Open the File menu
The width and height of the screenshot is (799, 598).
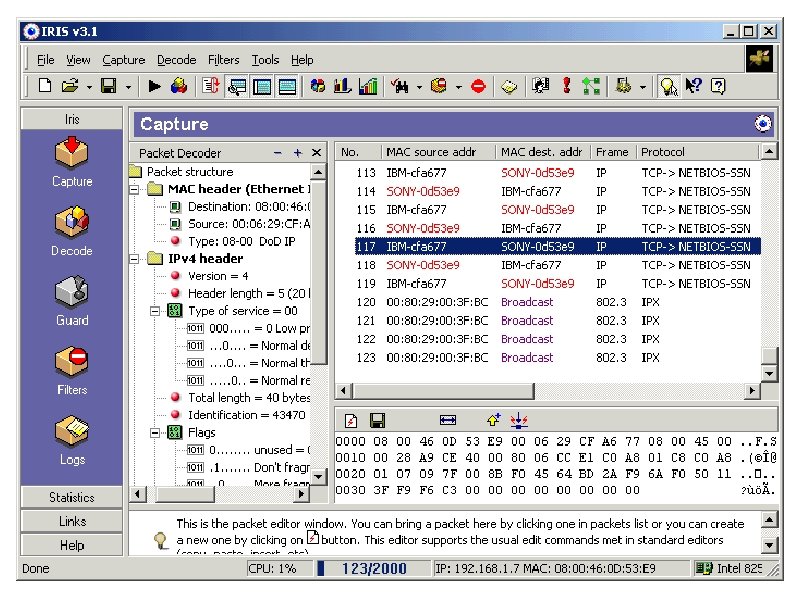[x=45, y=60]
